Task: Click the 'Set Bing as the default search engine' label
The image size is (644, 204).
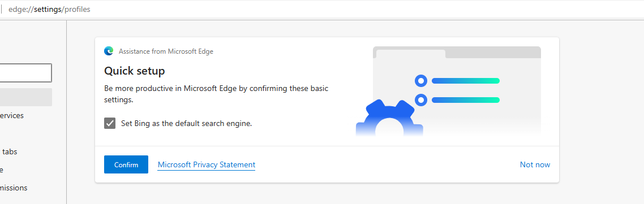Action: 186,123
